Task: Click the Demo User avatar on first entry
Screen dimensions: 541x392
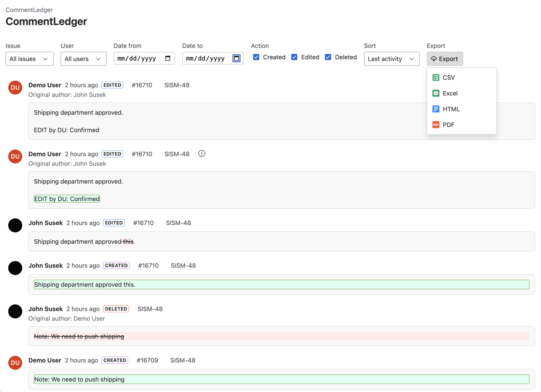Action: pyautogui.click(x=15, y=88)
